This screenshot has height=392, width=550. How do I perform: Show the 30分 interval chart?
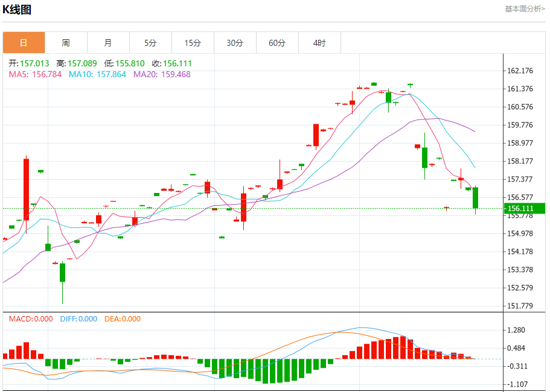point(235,43)
